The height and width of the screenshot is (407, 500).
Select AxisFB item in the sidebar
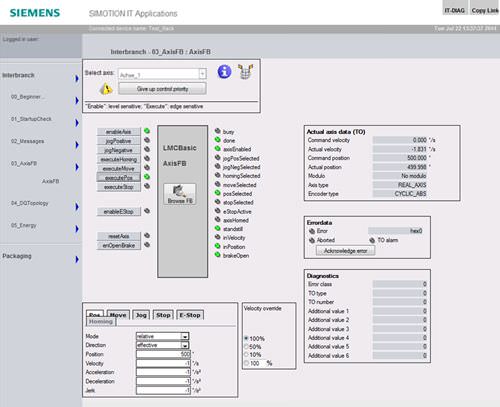pyautogui.click(x=50, y=181)
